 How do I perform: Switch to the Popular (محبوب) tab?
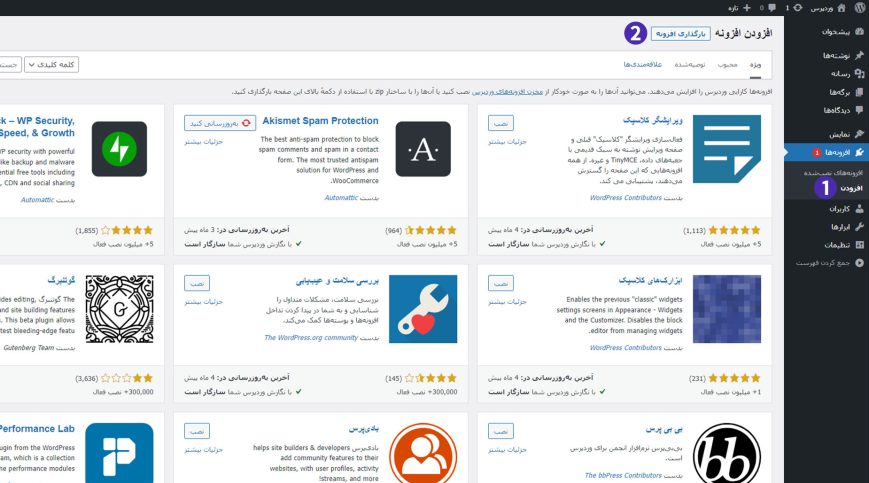coord(727,64)
